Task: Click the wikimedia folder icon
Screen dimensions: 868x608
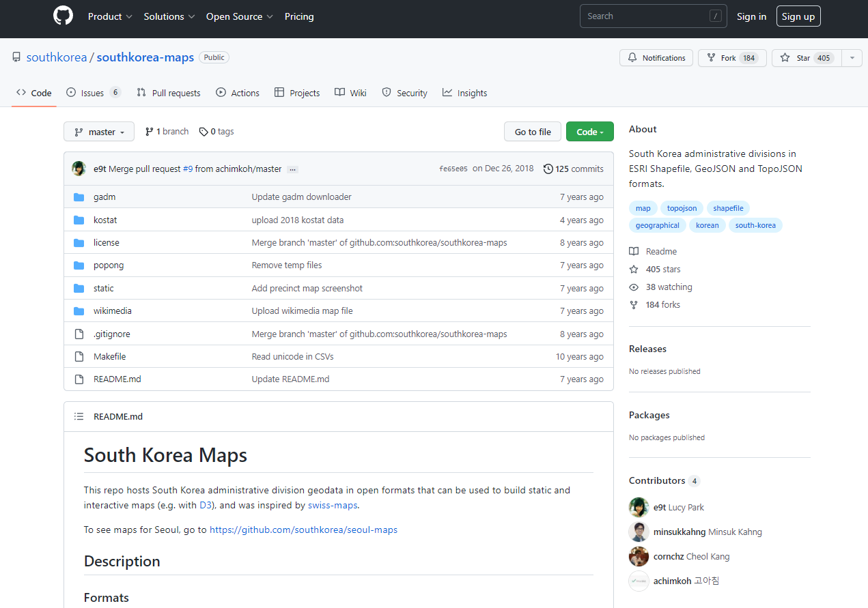Action: click(79, 311)
